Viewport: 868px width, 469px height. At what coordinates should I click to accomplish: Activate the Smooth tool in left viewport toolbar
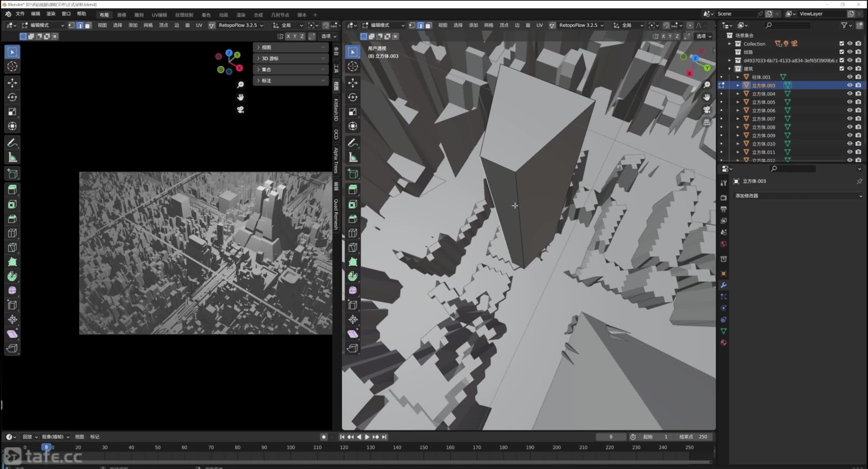12,291
